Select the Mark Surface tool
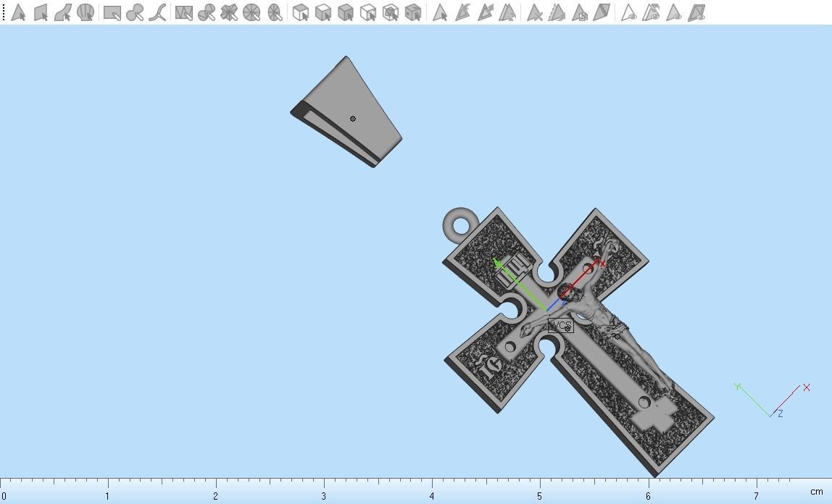This screenshot has width=832, height=504. coord(62,12)
